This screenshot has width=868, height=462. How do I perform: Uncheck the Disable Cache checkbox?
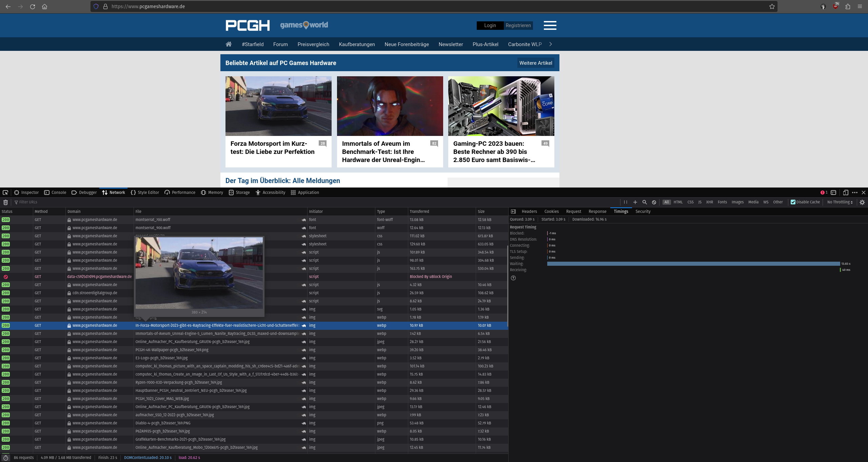point(793,202)
